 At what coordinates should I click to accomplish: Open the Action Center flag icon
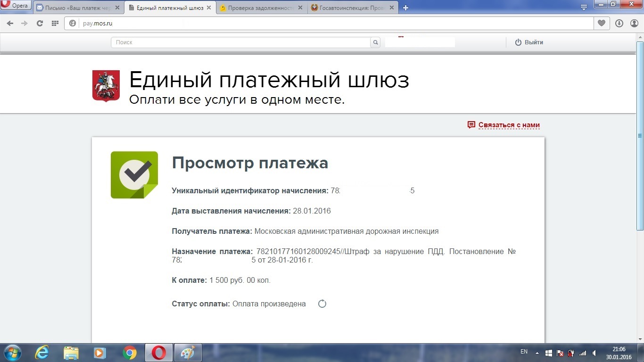coord(560,353)
